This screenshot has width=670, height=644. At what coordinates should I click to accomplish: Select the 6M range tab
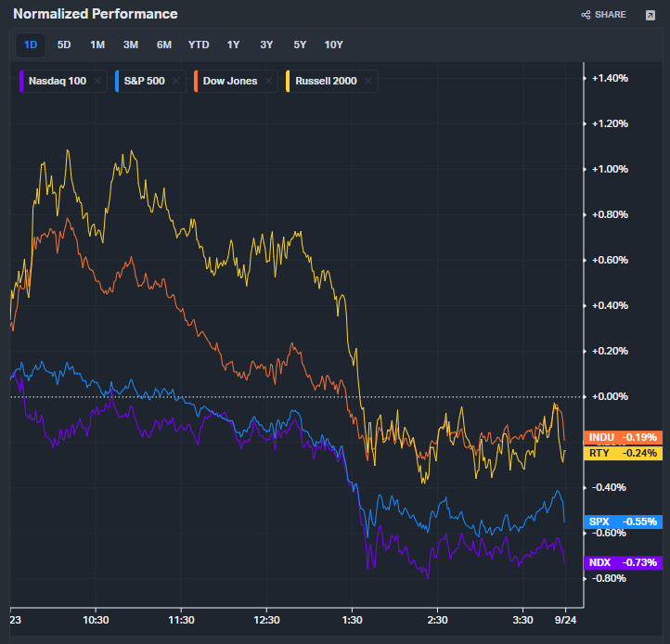point(164,45)
